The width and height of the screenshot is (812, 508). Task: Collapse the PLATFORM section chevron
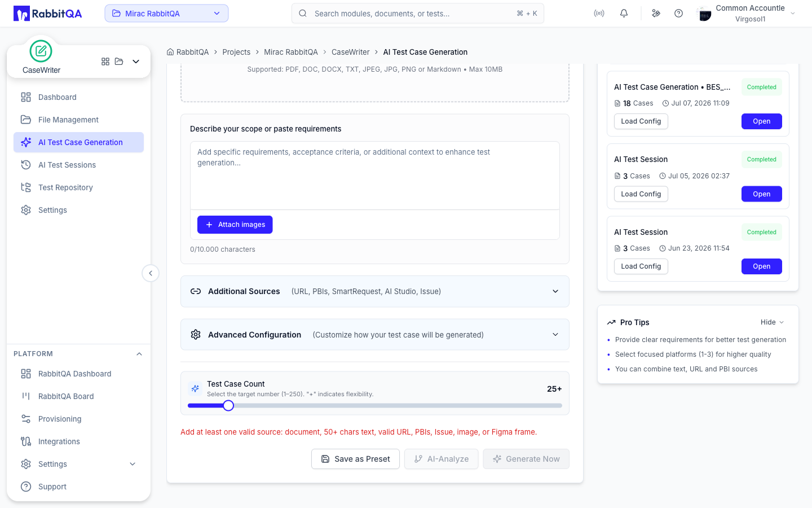139,354
